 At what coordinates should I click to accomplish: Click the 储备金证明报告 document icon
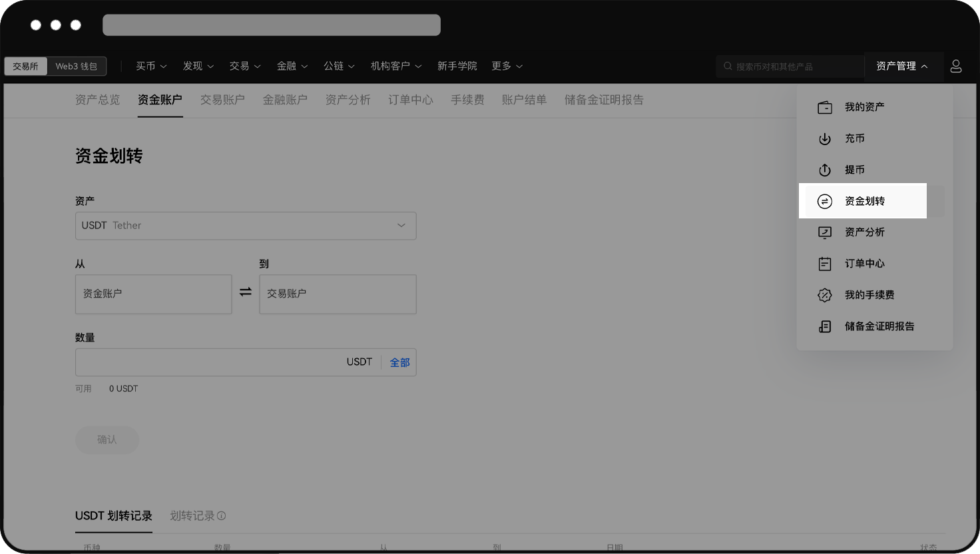coord(824,326)
